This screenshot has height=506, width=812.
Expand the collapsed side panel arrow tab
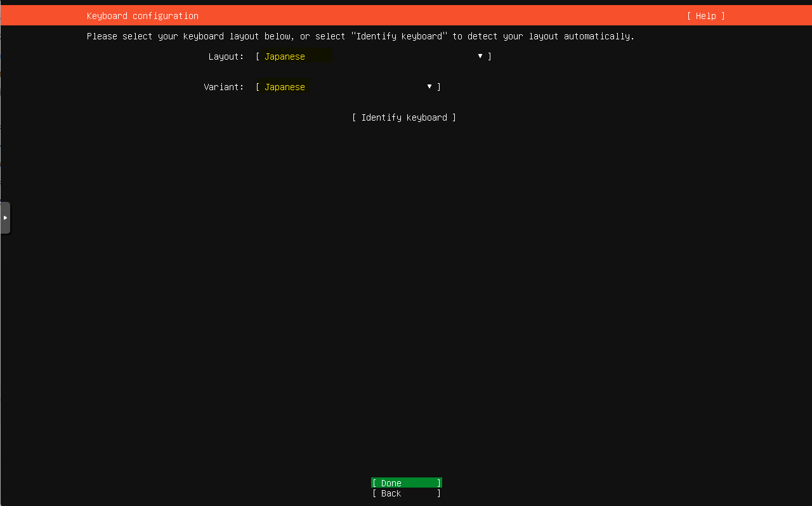tap(5, 217)
